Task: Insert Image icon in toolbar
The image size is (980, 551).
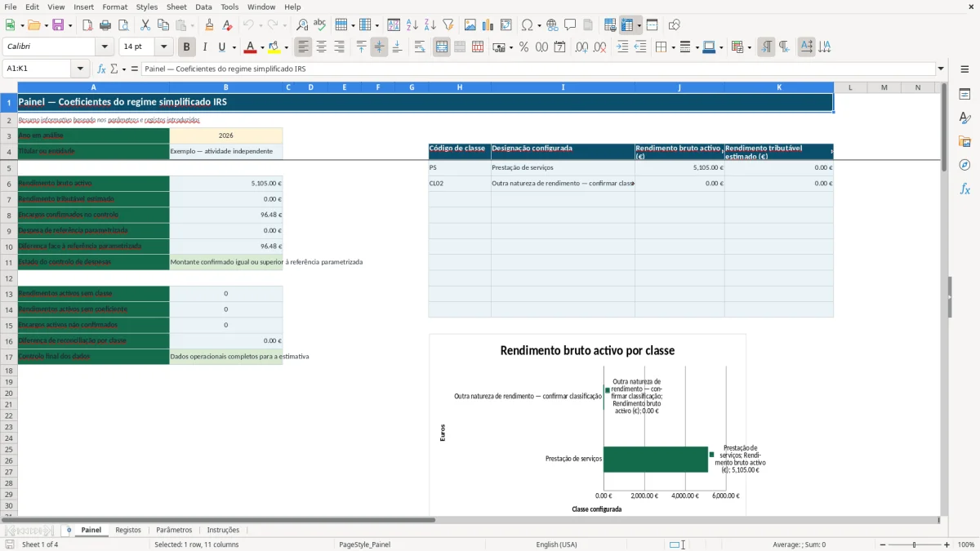Action: pyautogui.click(x=470, y=25)
